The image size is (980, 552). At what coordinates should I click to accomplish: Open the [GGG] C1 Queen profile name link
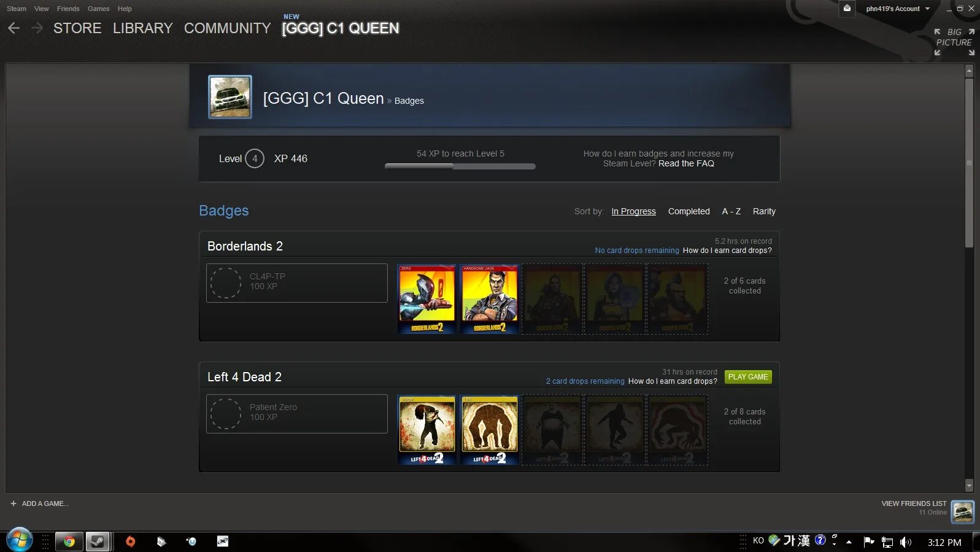tap(323, 98)
